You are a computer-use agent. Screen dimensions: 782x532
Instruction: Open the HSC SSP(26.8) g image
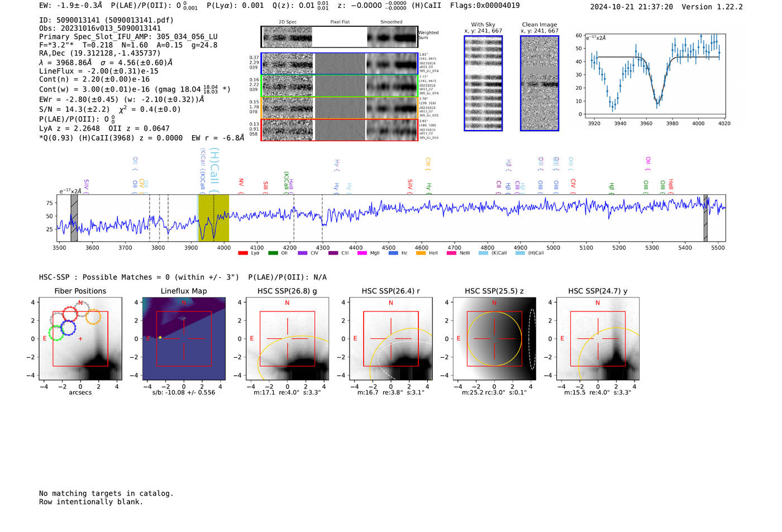[x=287, y=339]
